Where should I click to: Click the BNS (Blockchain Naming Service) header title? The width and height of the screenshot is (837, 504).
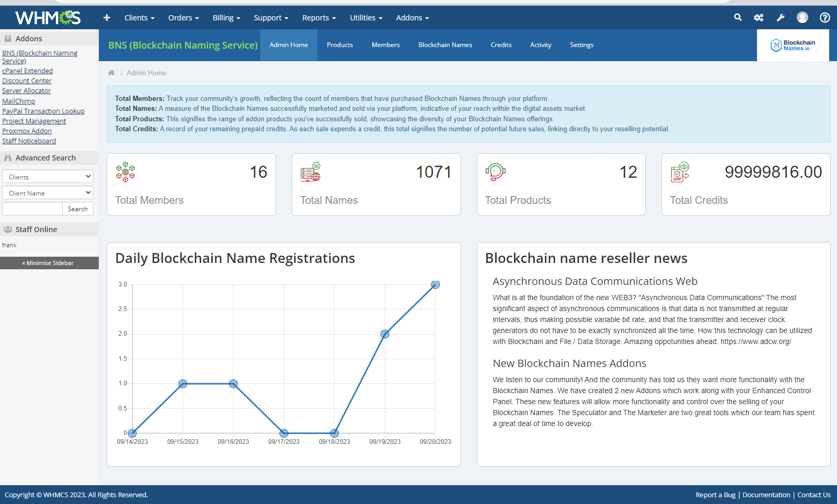pos(183,45)
